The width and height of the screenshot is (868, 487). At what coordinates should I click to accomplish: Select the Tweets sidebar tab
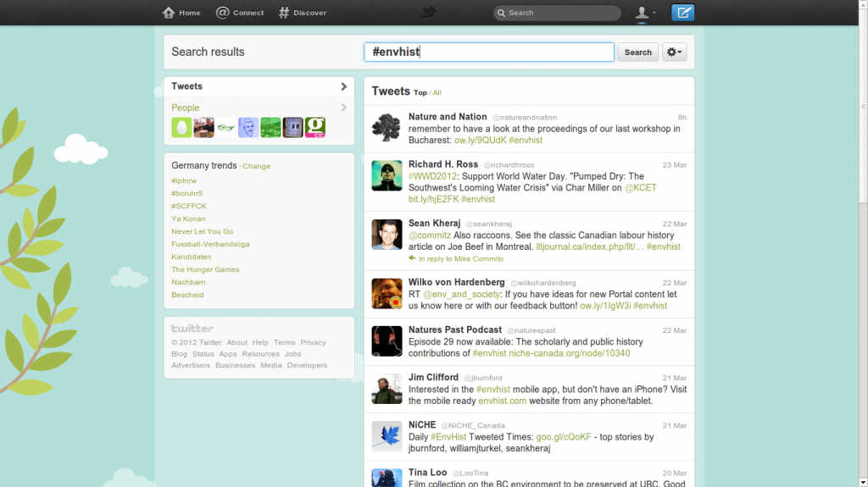click(259, 86)
